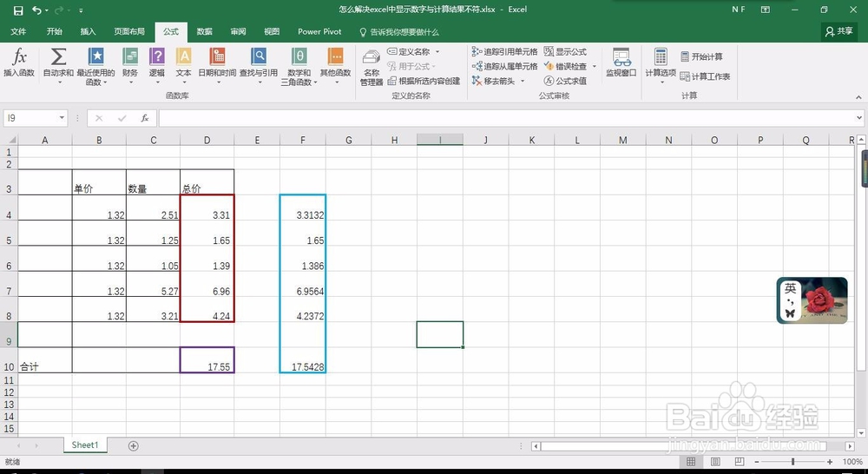
Task: Select the Sheet1 tab
Action: pyautogui.click(x=85, y=444)
